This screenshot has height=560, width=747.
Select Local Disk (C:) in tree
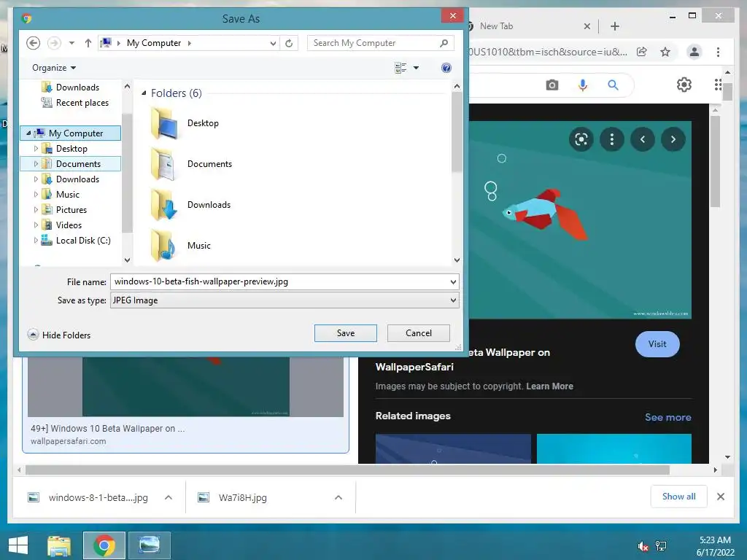point(83,241)
